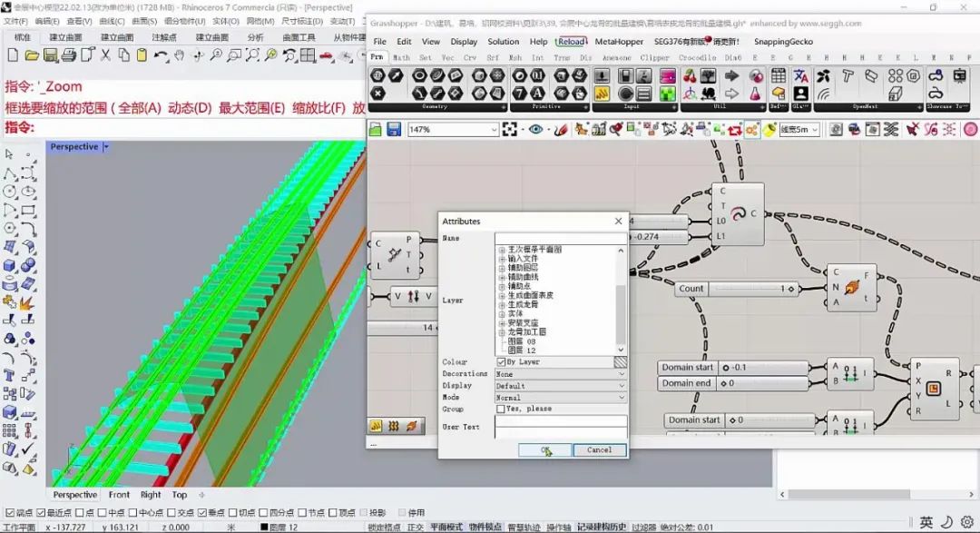980x533 pixels.
Task: Toggle 端点 osnap checkbox
Action: coord(9,512)
